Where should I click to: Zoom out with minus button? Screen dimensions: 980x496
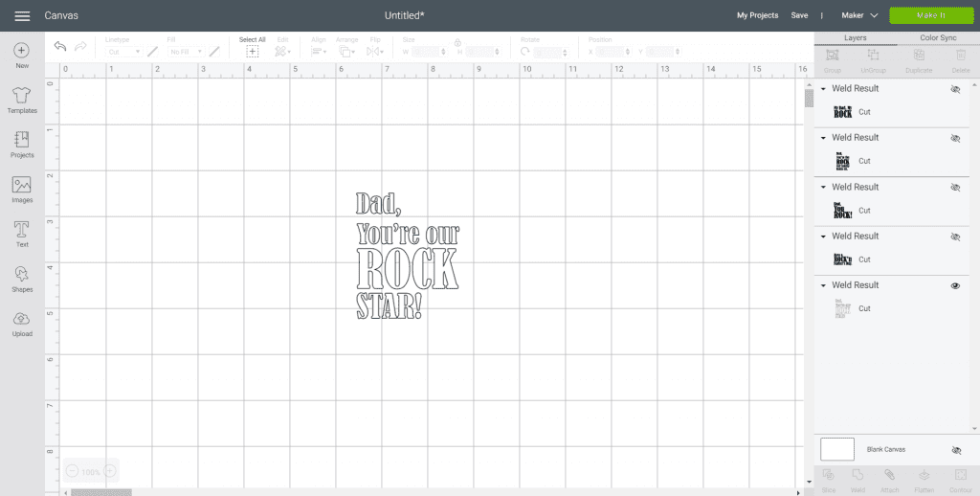tap(72, 471)
